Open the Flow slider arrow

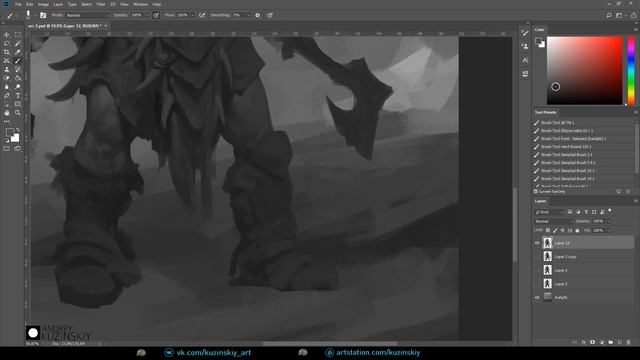click(x=192, y=15)
